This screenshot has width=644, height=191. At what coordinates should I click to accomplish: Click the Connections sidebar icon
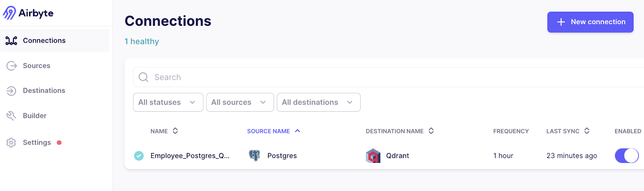[x=11, y=41]
